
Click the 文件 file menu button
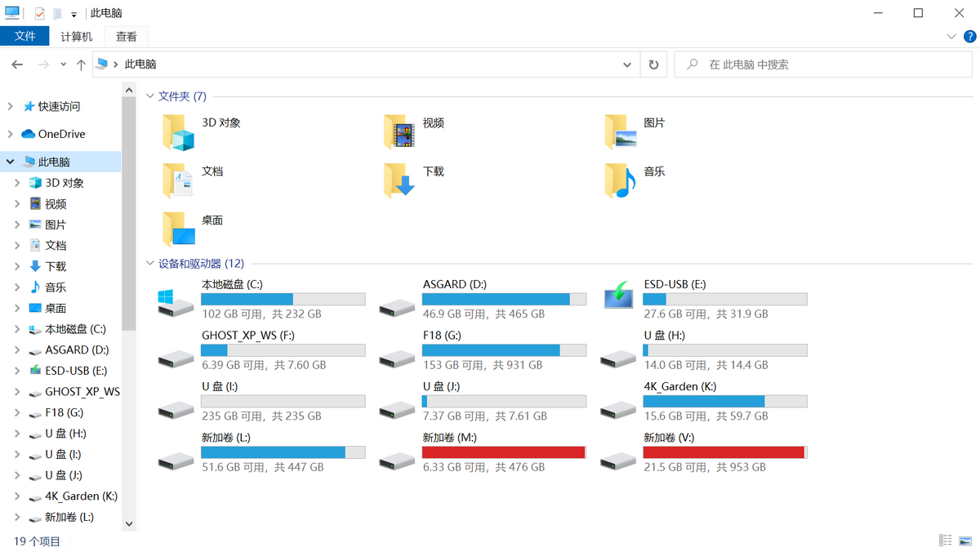click(25, 37)
